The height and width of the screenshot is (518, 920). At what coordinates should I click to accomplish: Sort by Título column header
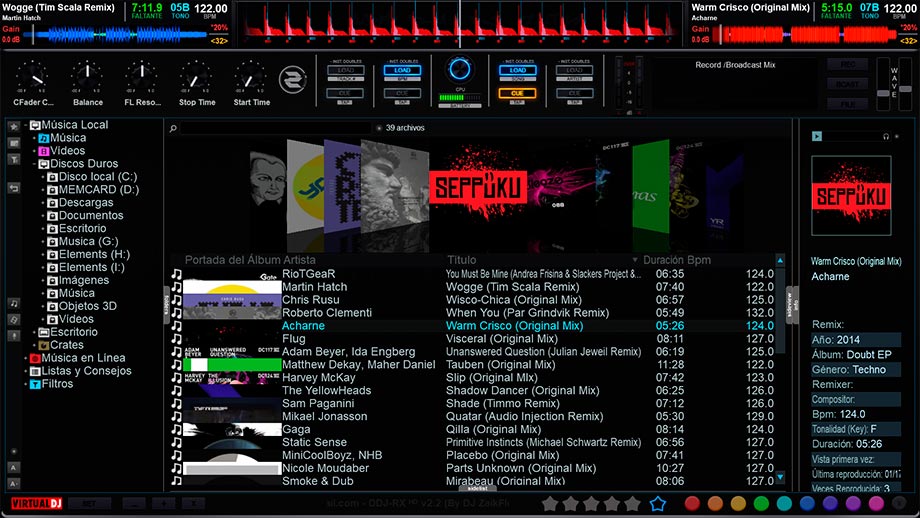(462, 260)
